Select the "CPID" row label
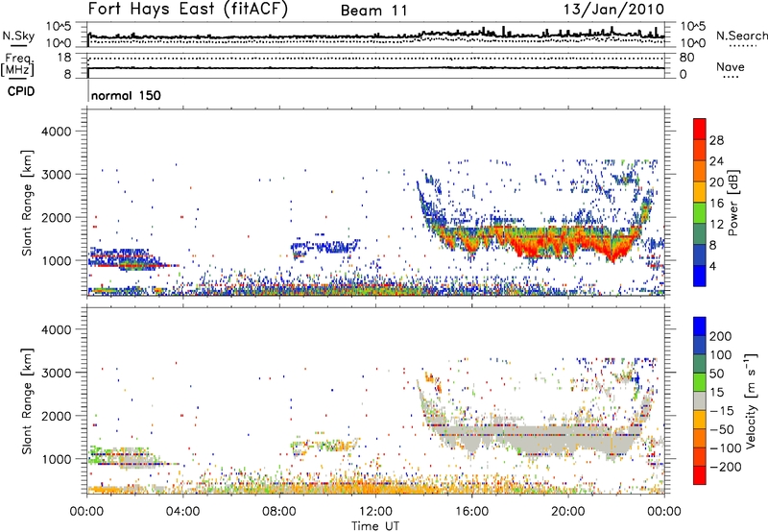This screenshot has height=532, width=768. (x=21, y=91)
